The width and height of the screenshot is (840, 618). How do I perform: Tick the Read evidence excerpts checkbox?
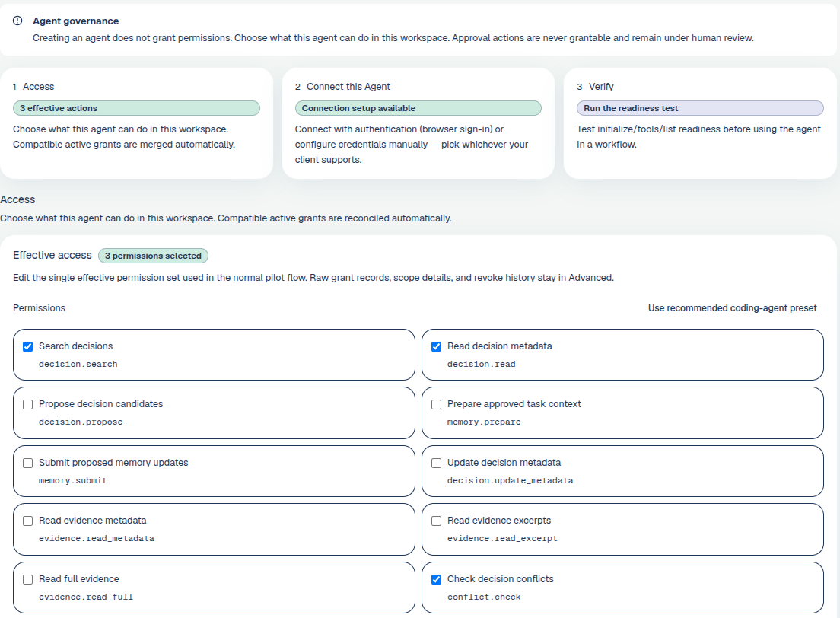(x=437, y=521)
